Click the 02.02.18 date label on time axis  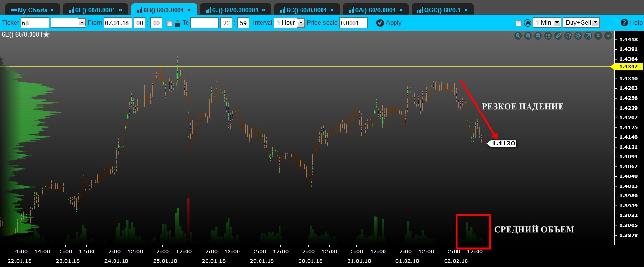click(x=457, y=261)
